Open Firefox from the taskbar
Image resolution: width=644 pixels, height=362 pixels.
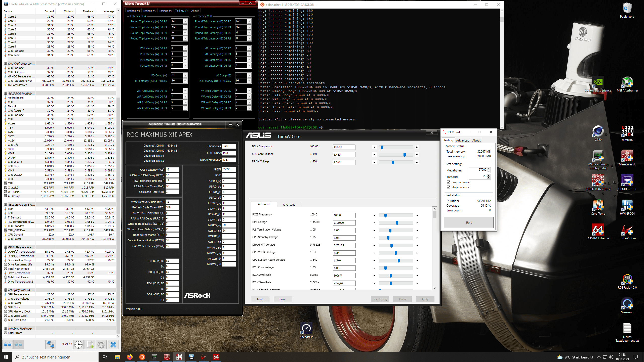(x=130, y=357)
